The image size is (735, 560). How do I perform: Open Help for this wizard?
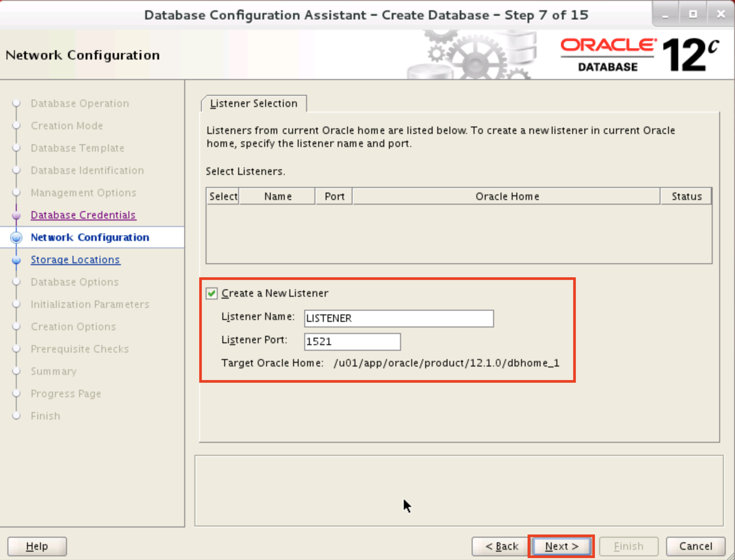(x=37, y=546)
